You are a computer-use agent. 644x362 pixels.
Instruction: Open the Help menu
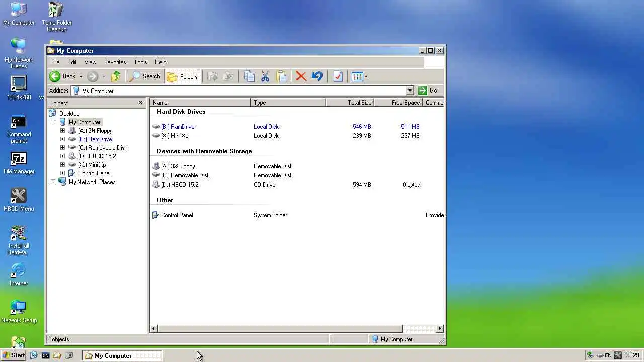point(160,62)
